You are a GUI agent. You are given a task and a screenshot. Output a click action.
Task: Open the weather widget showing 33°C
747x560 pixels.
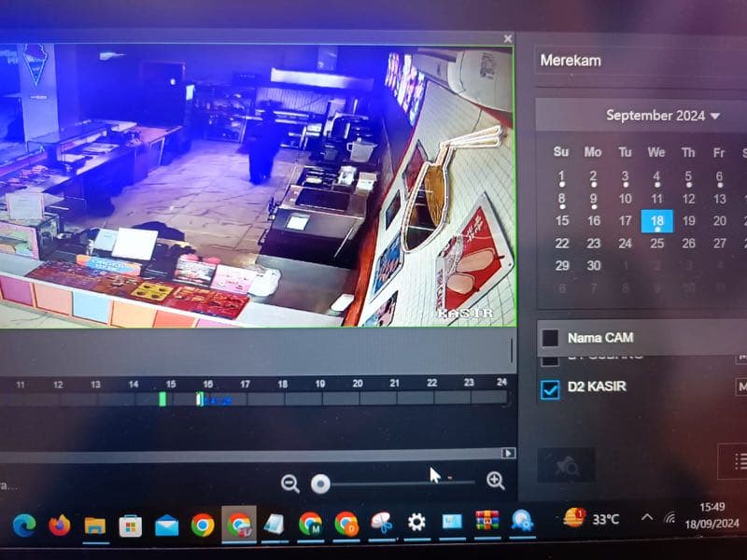(x=591, y=518)
